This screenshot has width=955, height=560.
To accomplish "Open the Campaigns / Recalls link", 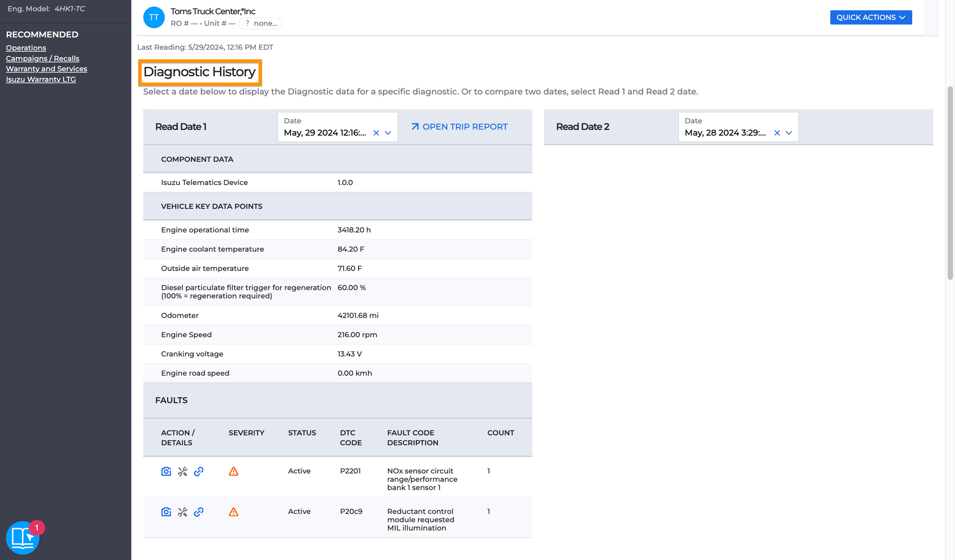I will (42, 58).
